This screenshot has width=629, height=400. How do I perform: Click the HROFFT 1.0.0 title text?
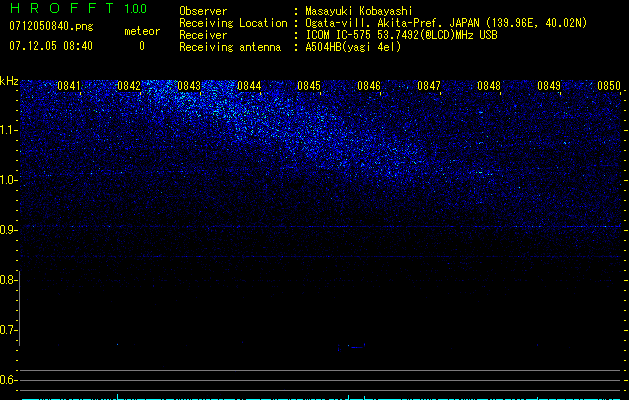(x=78, y=8)
